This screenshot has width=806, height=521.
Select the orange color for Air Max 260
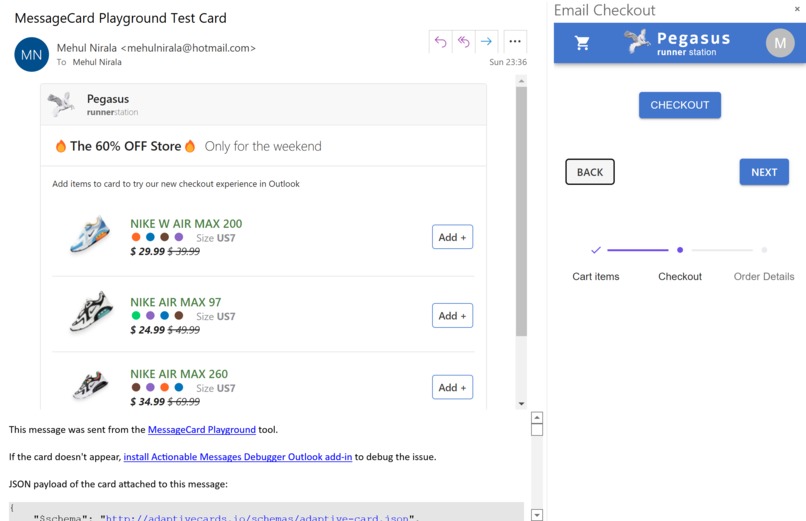pos(164,387)
